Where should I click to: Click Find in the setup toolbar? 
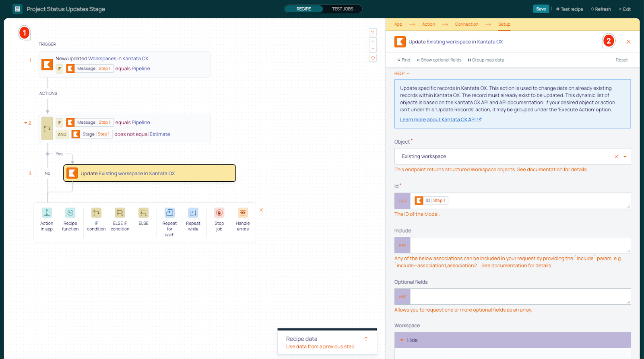point(404,60)
